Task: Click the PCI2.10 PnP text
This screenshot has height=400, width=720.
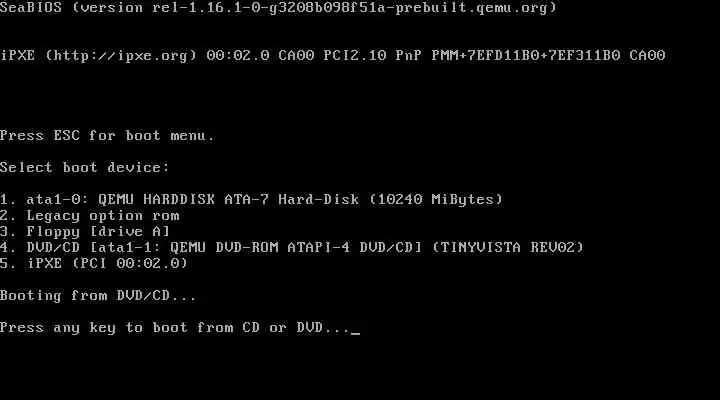Action: point(372,56)
